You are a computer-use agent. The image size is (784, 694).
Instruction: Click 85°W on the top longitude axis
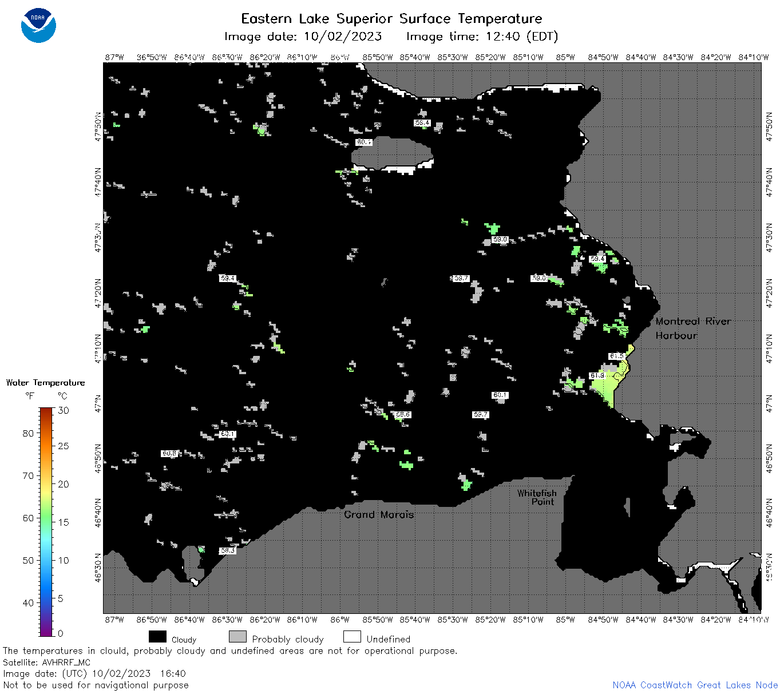click(x=565, y=57)
